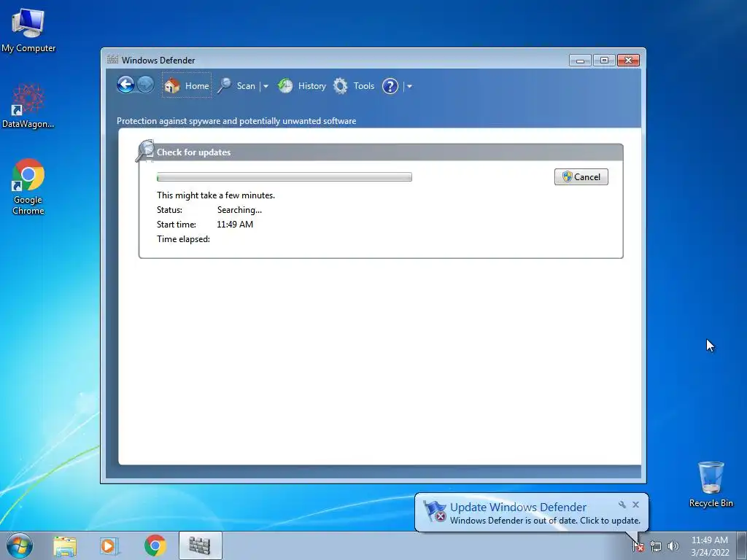Click the Check for updates magnifier icon
The image size is (747, 560).
(x=145, y=151)
